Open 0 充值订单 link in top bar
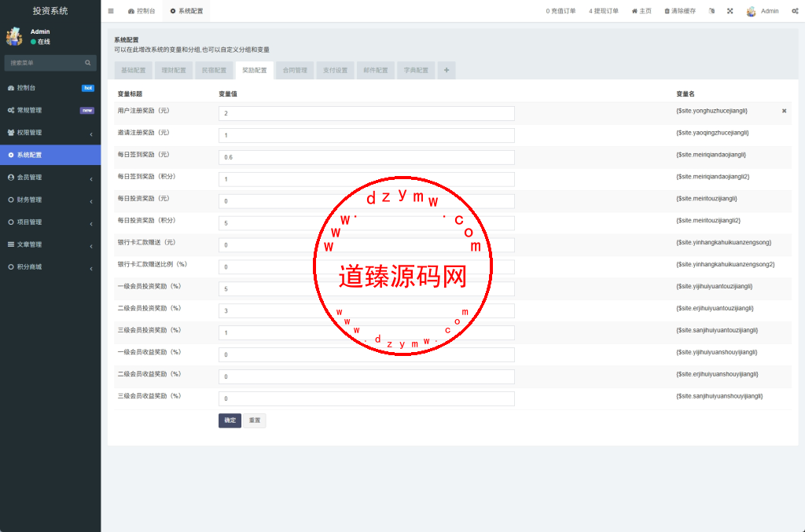The image size is (805, 532). (561, 11)
